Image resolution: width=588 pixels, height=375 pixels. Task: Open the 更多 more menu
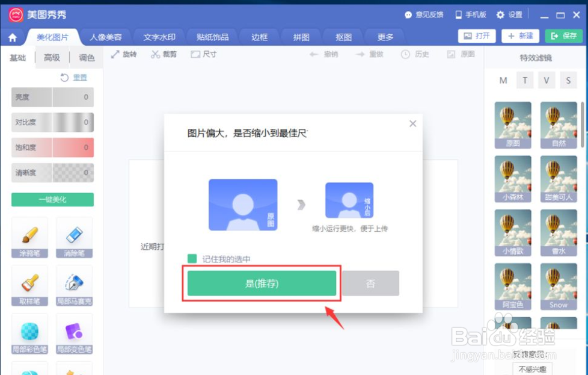click(384, 37)
